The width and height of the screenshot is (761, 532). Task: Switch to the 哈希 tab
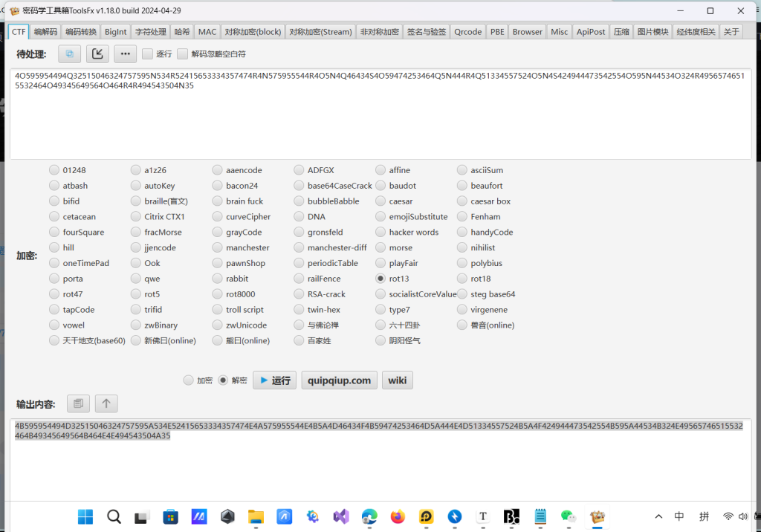(x=182, y=32)
